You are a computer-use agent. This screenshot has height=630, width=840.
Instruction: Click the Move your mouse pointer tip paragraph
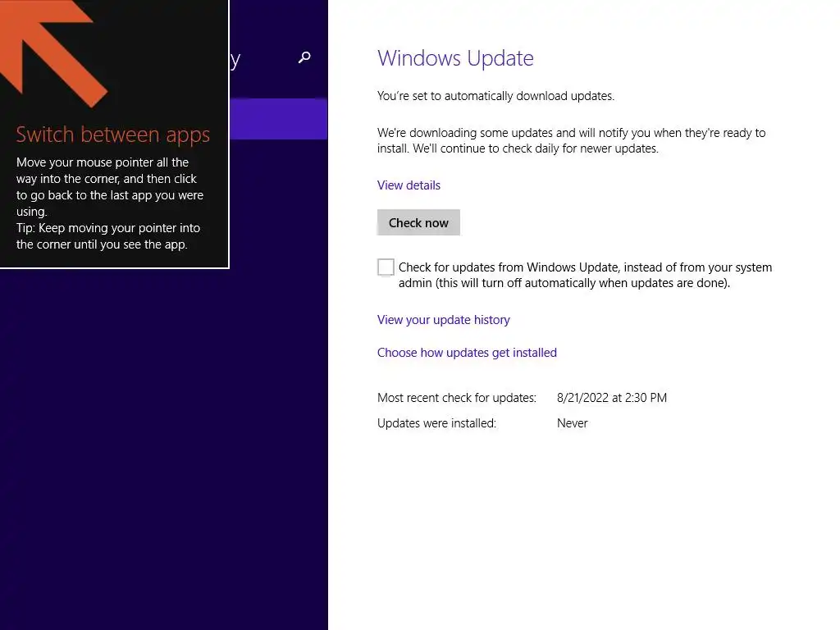109,203
